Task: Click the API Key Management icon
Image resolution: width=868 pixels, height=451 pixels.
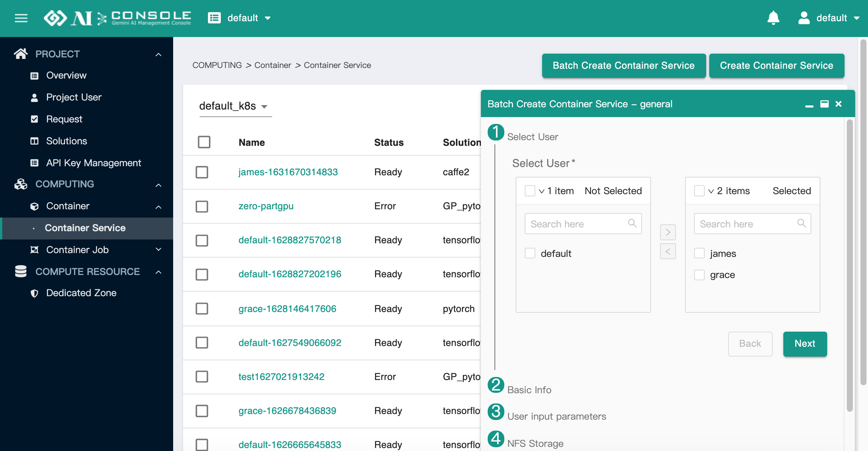Action: click(34, 163)
